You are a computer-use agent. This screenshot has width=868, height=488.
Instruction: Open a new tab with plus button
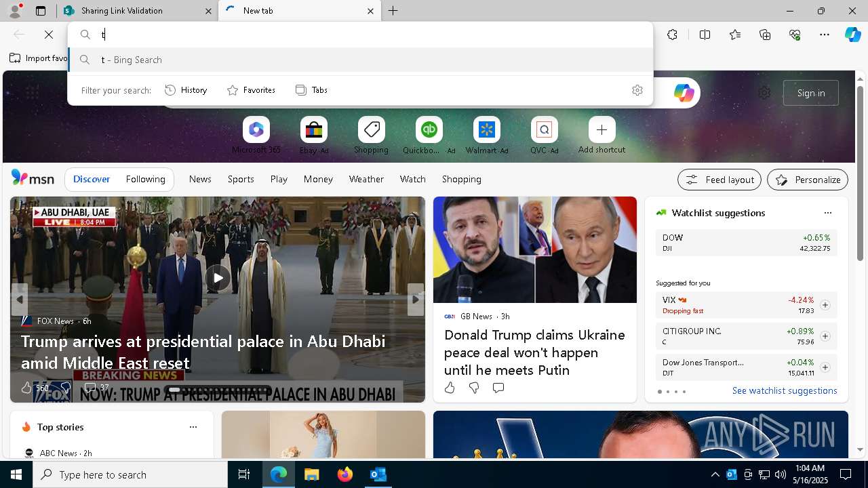(x=393, y=11)
